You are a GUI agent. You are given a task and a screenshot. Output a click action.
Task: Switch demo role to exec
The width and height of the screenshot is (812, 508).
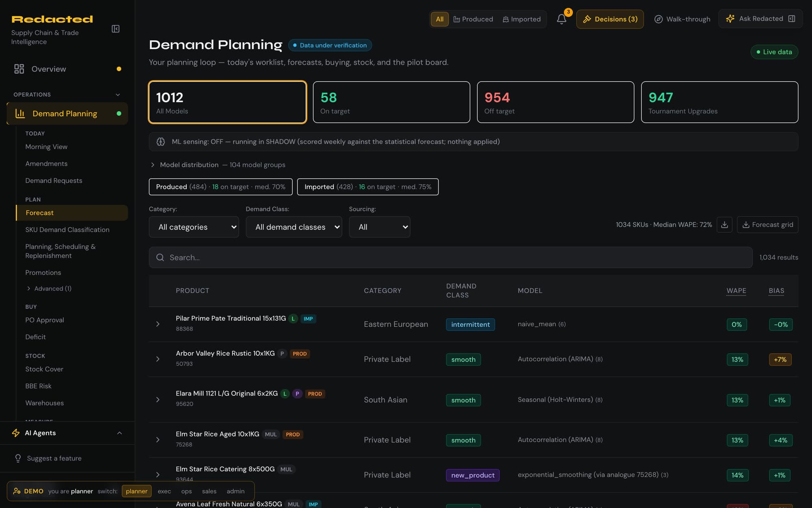[x=164, y=491]
